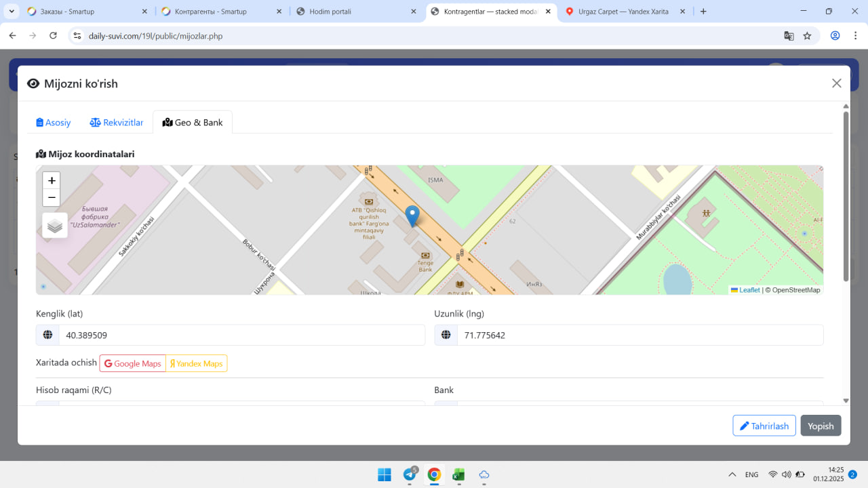The height and width of the screenshot is (488, 868).
Task: Open Excel from the taskbar
Action: [x=458, y=474]
